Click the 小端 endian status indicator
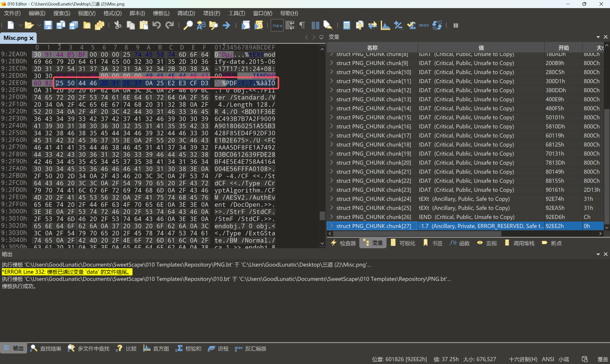Image resolution: width=610 pixels, height=364 pixels. coord(564,359)
